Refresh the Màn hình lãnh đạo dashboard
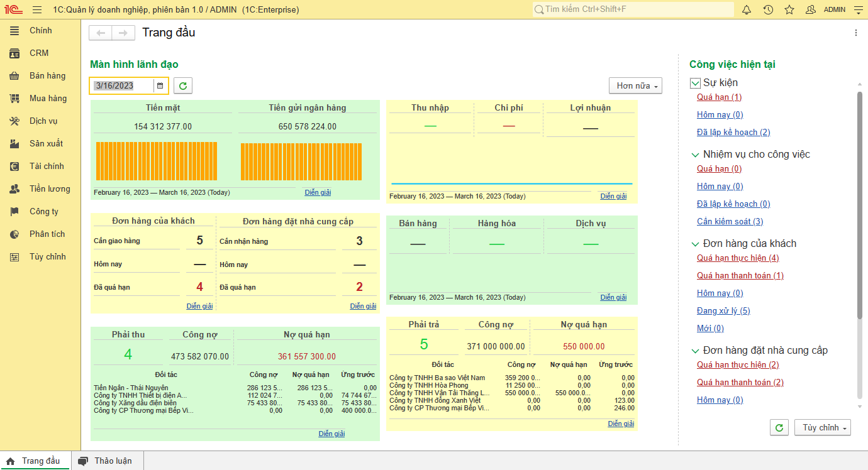This screenshot has height=470, width=868. (x=183, y=85)
